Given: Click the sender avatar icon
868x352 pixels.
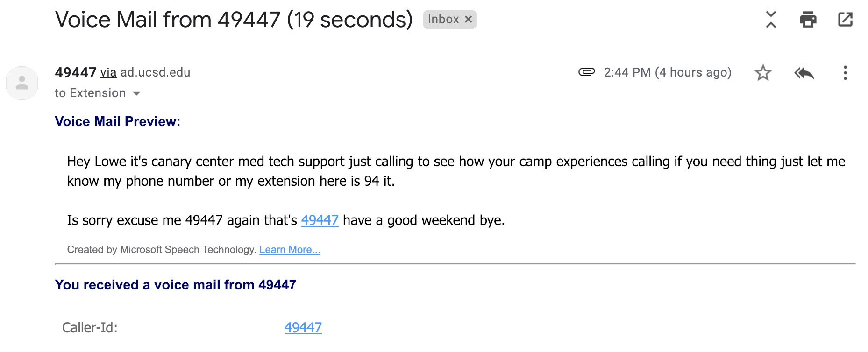Looking at the screenshot, I should point(22,83).
